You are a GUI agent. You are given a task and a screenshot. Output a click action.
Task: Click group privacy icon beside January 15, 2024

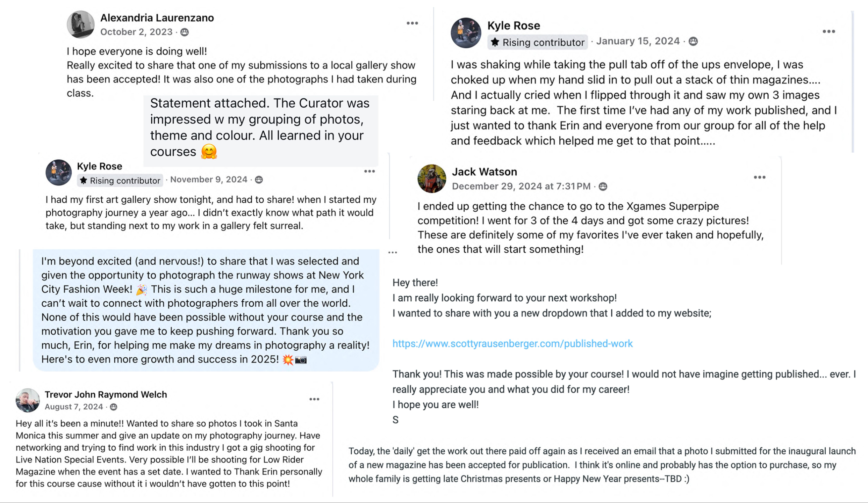tap(693, 42)
